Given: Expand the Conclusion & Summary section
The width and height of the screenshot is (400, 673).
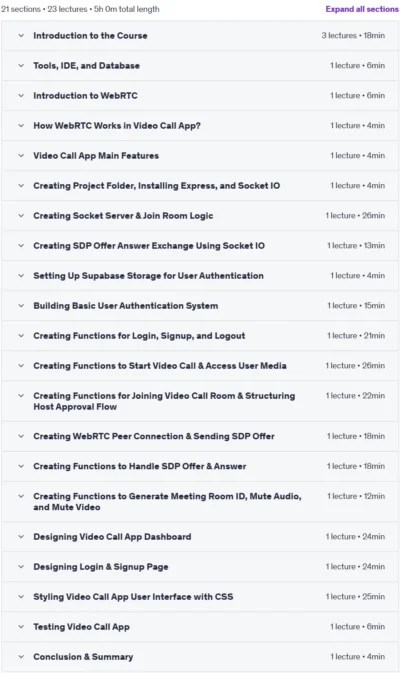Looking at the screenshot, I should (x=200, y=657).
